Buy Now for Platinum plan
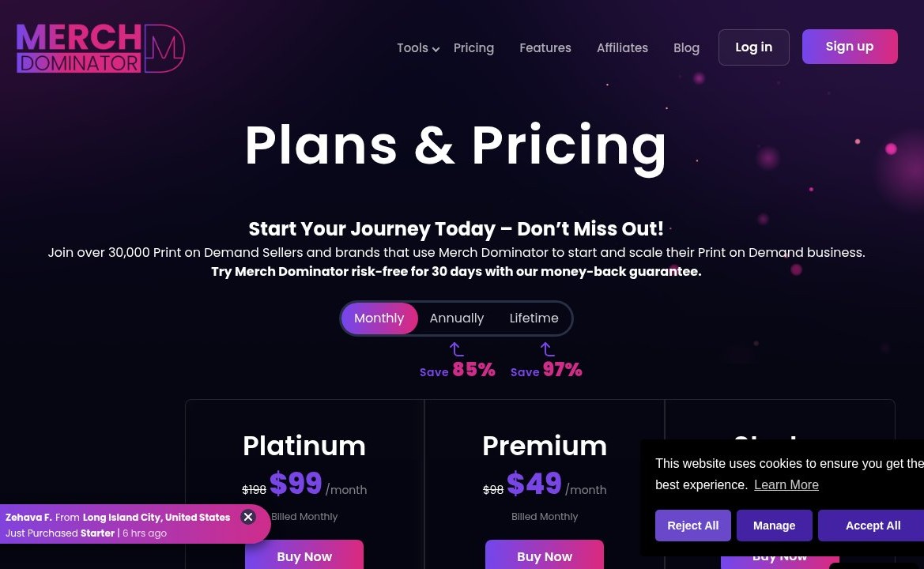The image size is (924, 569). (x=304, y=555)
